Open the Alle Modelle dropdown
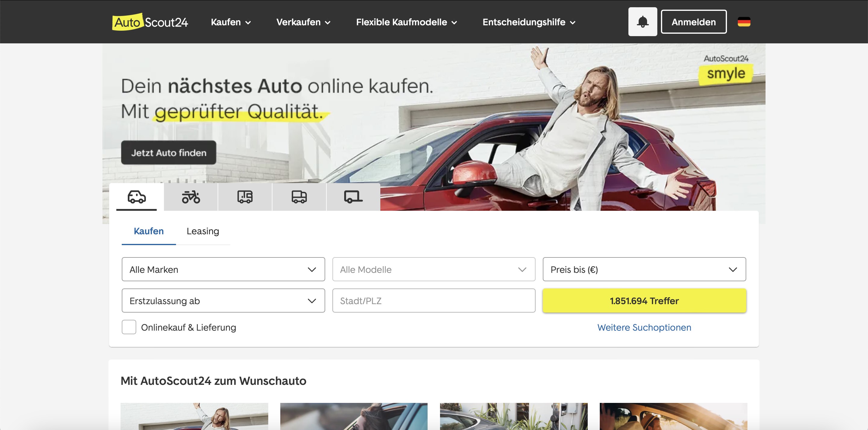868x430 pixels. [x=434, y=270]
